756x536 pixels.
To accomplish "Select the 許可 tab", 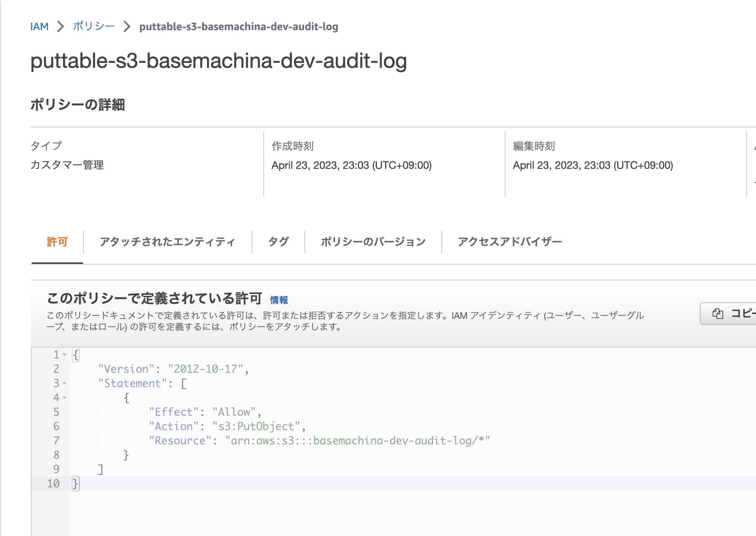I will (57, 242).
